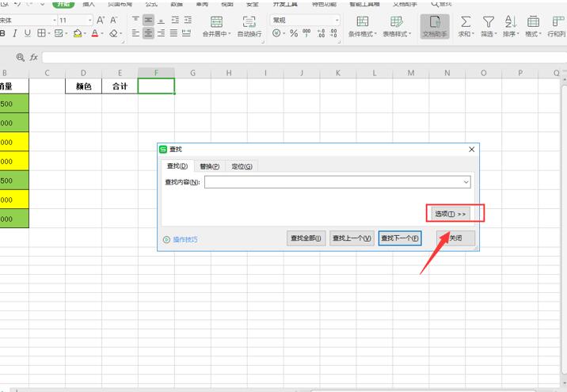Click the currency symbol icon
Screen dimensions: 567x392
(276, 33)
